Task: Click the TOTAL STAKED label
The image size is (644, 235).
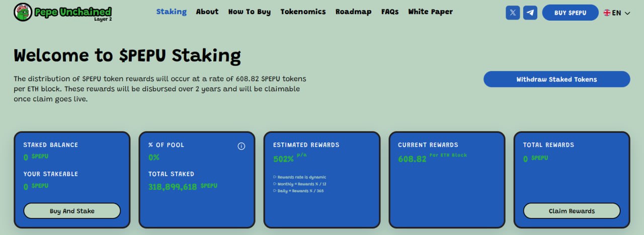Action: tap(171, 174)
